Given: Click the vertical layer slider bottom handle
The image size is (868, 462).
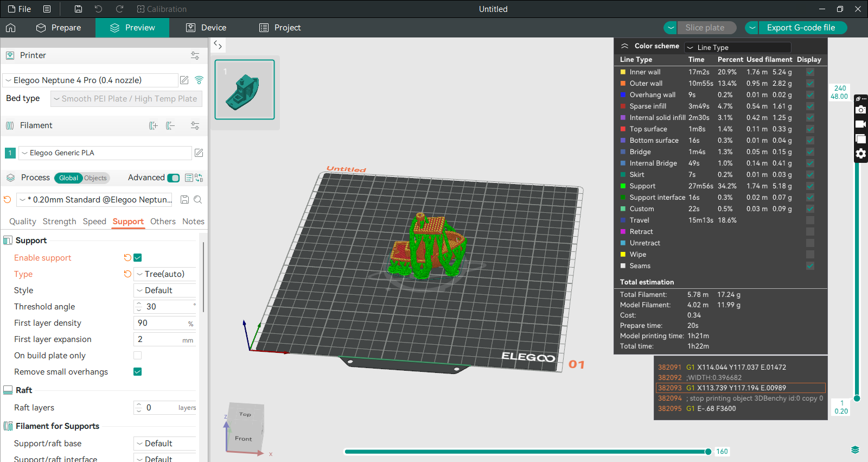Looking at the screenshot, I should (x=857, y=398).
